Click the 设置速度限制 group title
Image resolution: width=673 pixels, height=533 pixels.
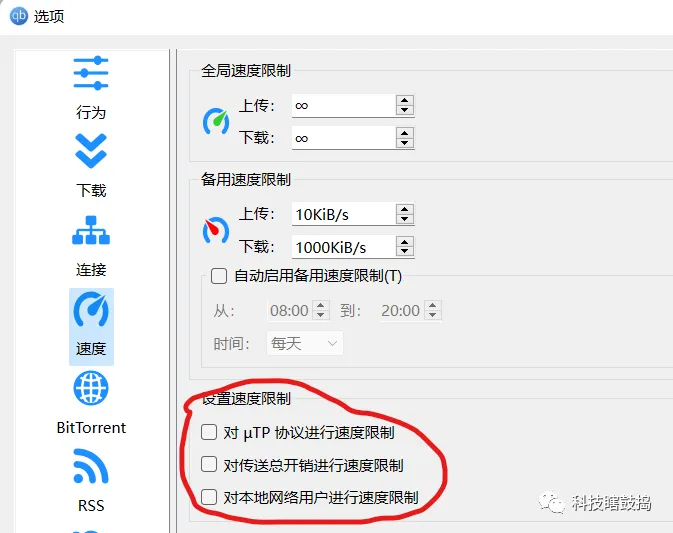[x=246, y=399]
